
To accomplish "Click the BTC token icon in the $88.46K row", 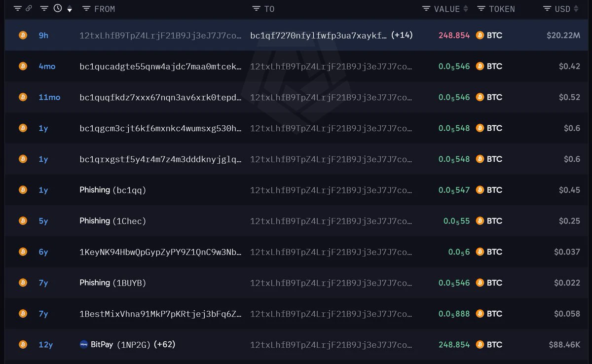I will click(480, 345).
